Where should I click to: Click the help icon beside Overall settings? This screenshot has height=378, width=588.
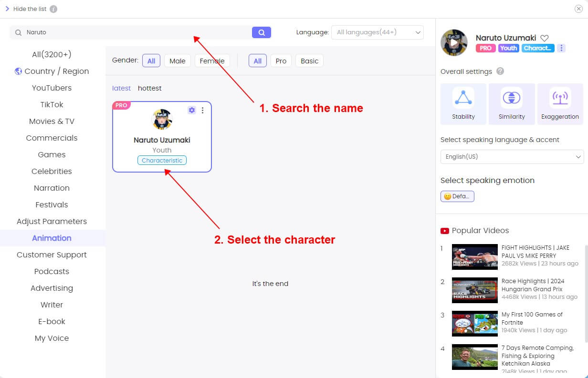[x=500, y=72]
